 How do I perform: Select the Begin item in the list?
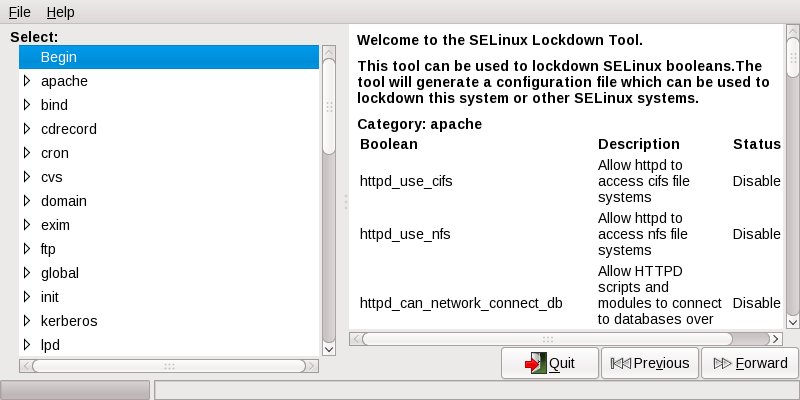pyautogui.click(x=169, y=57)
